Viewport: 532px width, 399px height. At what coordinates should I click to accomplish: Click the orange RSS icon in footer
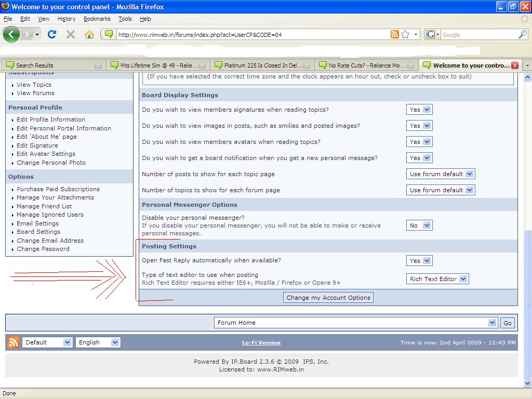tap(13, 342)
